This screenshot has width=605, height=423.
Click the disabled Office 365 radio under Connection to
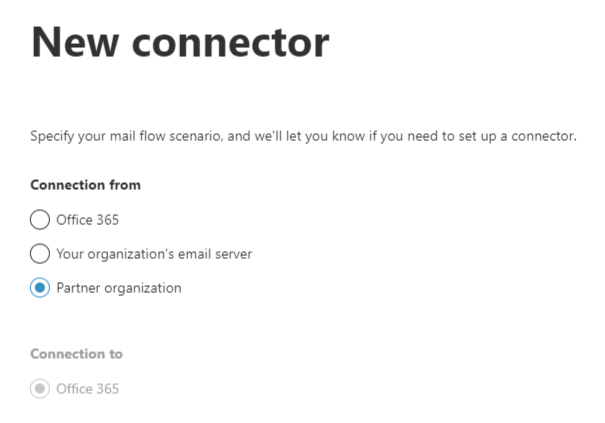[39, 388]
